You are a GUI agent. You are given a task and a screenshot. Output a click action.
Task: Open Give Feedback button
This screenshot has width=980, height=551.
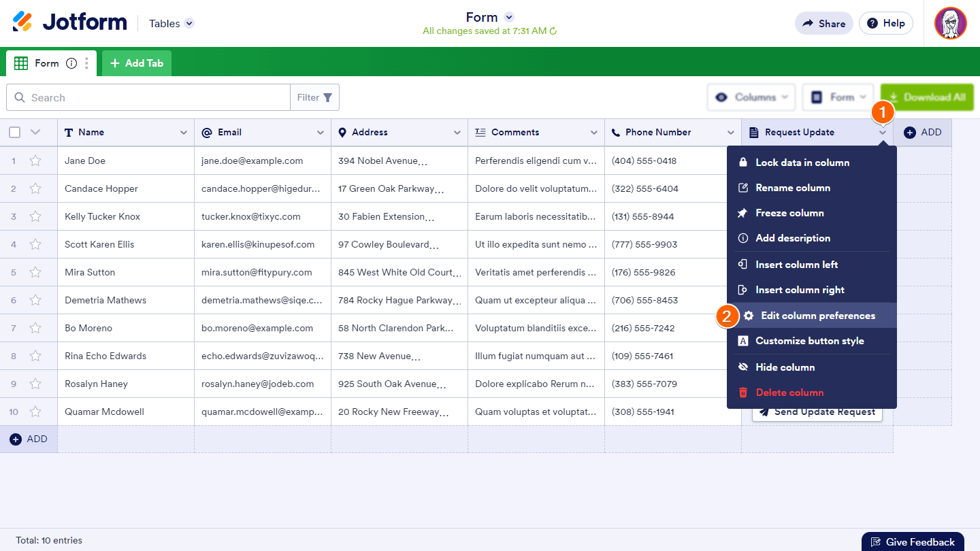913,542
